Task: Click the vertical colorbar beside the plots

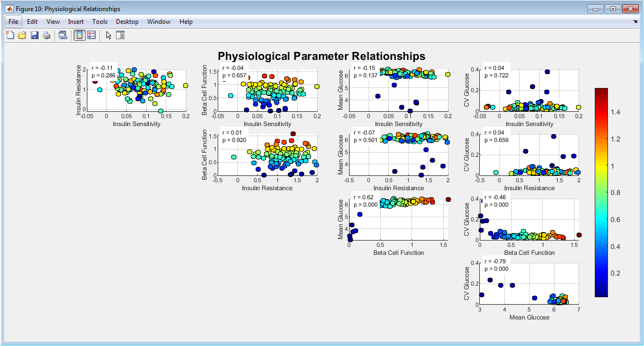Action: point(602,192)
